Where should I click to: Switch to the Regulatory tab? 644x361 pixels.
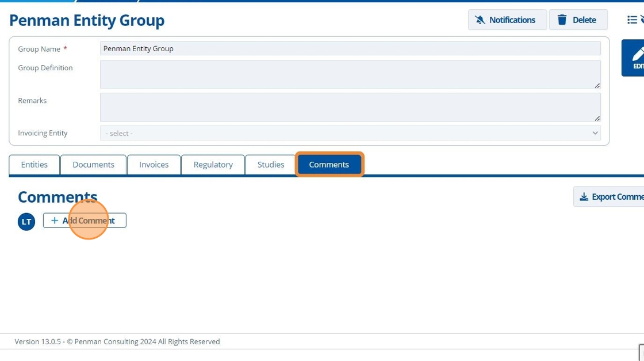[213, 165]
